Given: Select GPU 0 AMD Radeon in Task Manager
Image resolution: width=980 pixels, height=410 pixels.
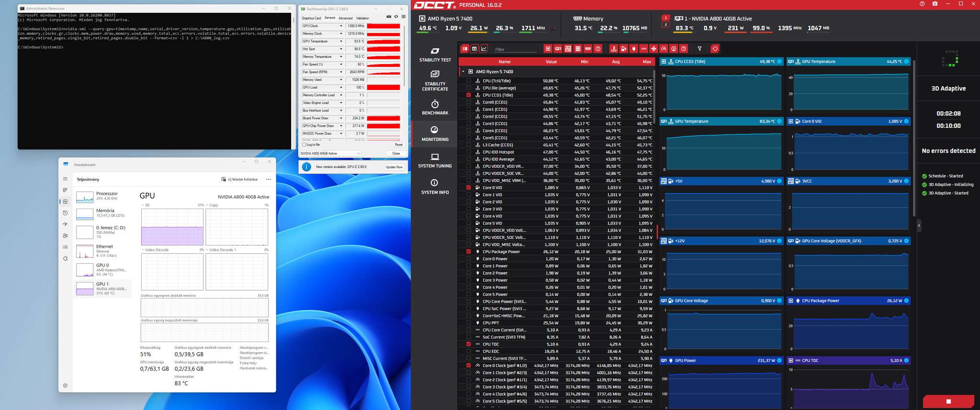Looking at the screenshot, I should (103, 269).
